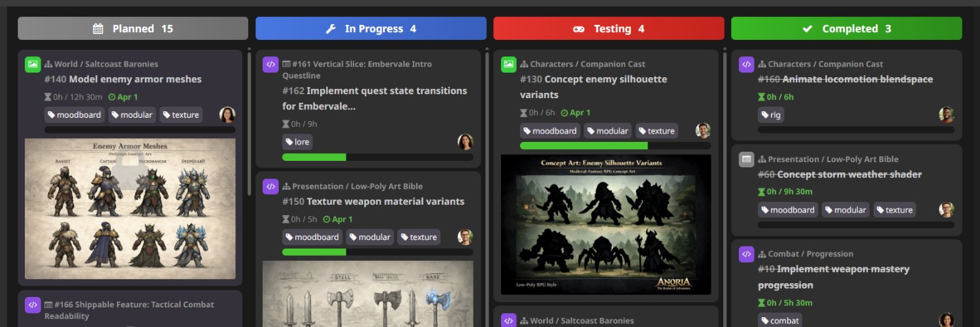Click the Apr 1 due date on card #140

(123, 97)
